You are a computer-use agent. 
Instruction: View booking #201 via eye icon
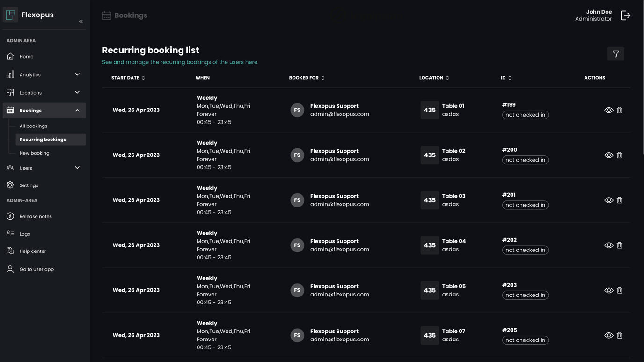click(x=608, y=200)
